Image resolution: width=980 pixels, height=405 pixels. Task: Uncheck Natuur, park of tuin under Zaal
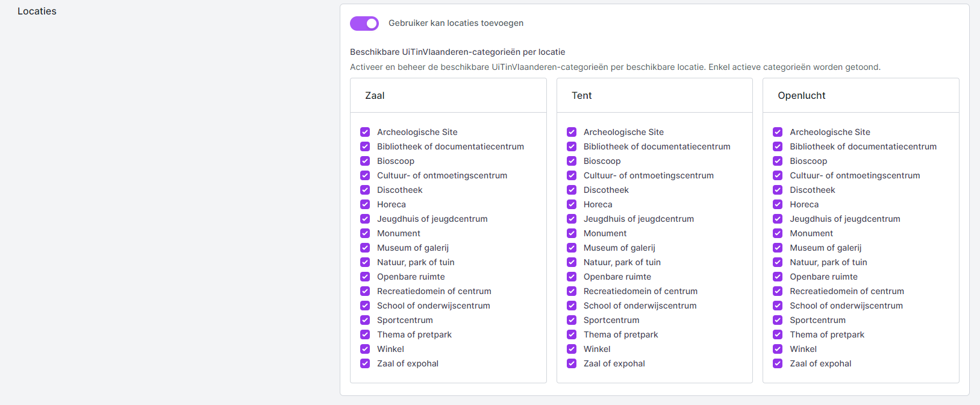coord(365,262)
